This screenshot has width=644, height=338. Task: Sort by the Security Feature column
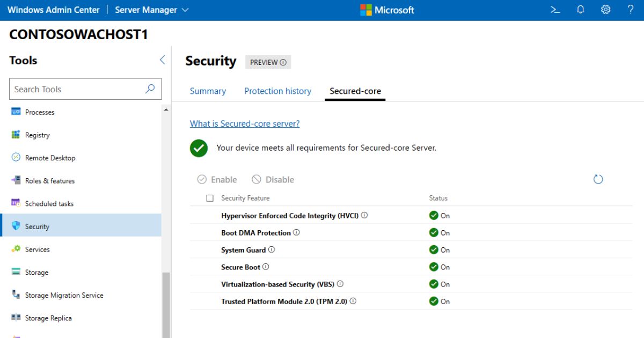click(x=245, y=198)
